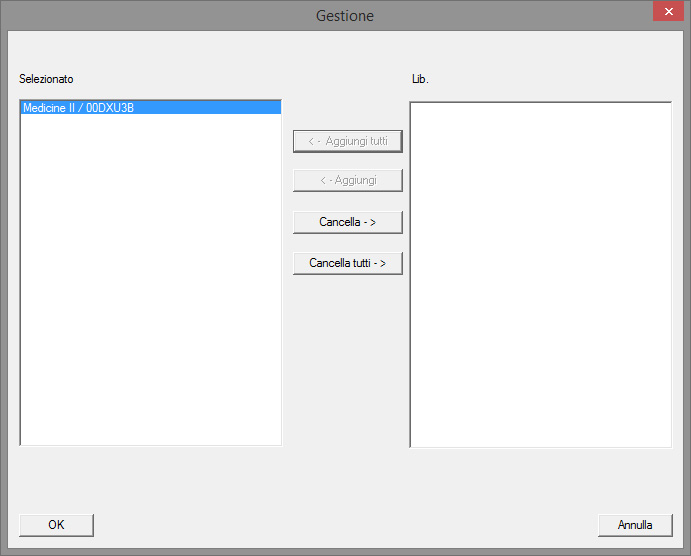
Task: Click the '<- Aggiungi tutti' button
Action: tap(347, 141)
